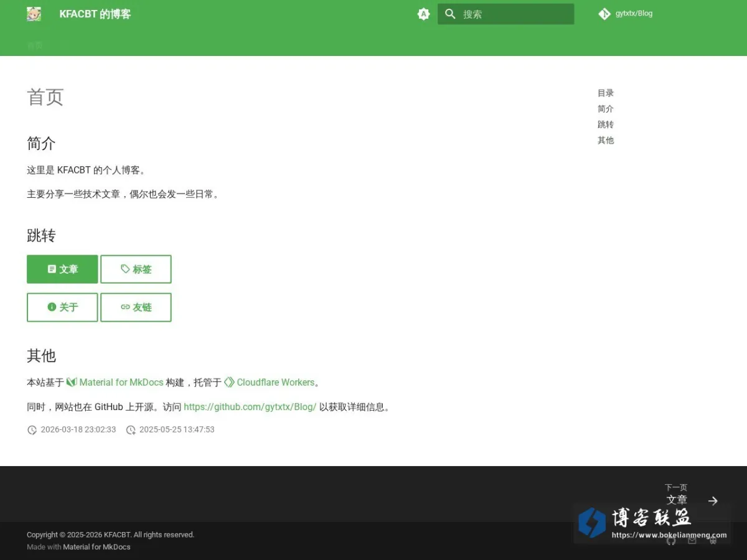Image resolution: width=747 pixels, height=560 pixels.
Task: Click the git icon beside gytxtx/Blog
Action: pyautogui.click(x=604, y=14)
